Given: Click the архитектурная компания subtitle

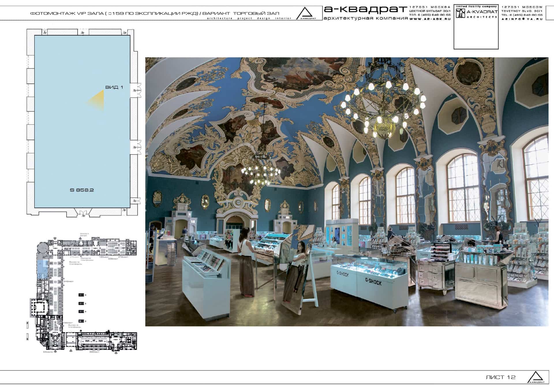Looking at the screenshot, I should tap(366, 18).
